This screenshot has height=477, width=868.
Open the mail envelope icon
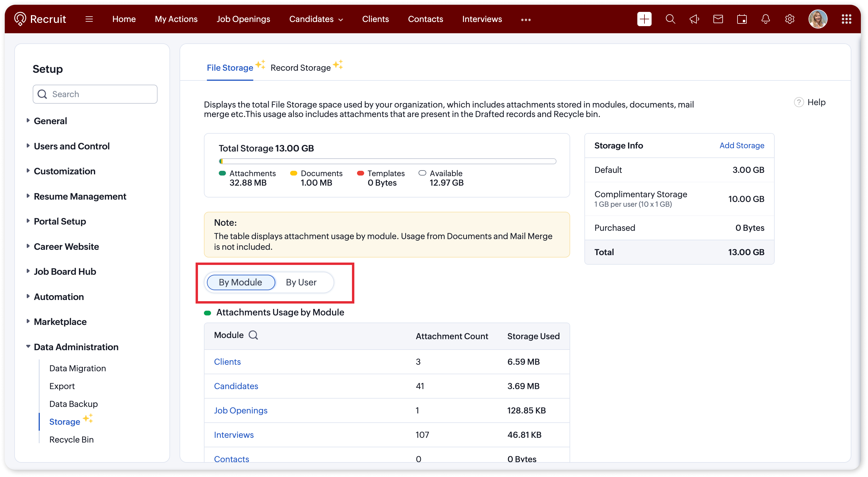click(718, 19)
